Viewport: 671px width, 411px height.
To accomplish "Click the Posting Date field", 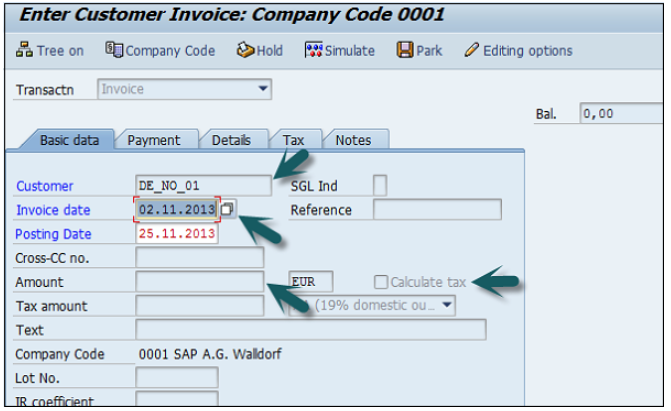I will pyautogui.click(x=176, y=234).
